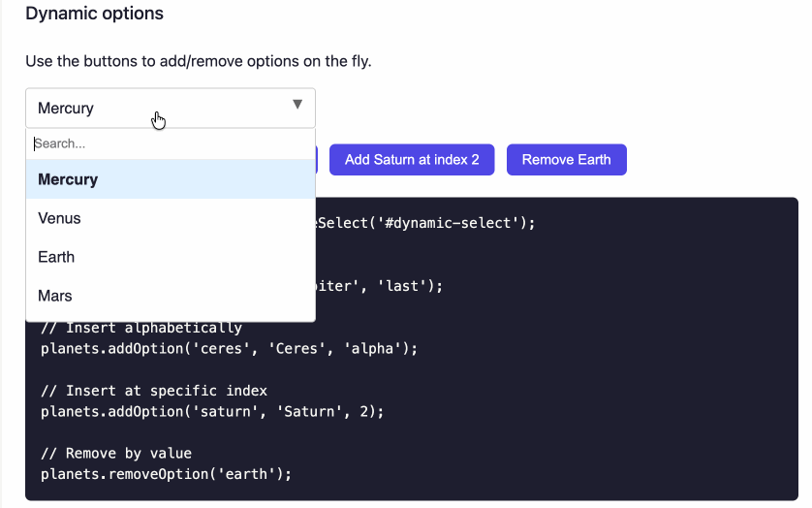Click the Remove by value comment
The width and height of the screenshot is (812, 508).
(116, 454)
